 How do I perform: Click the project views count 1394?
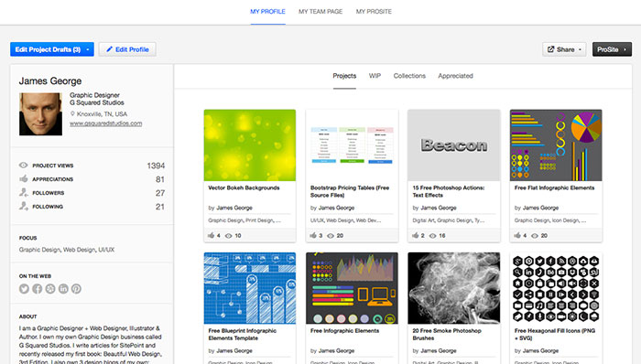[x=156, y=166]
